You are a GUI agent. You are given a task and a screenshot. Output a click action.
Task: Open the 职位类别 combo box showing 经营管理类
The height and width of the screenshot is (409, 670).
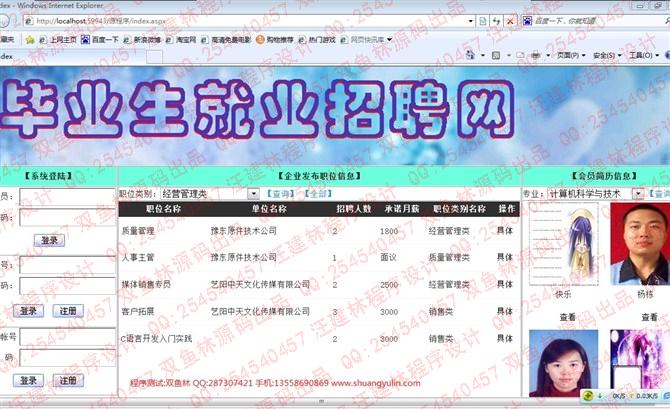[210, 194]
